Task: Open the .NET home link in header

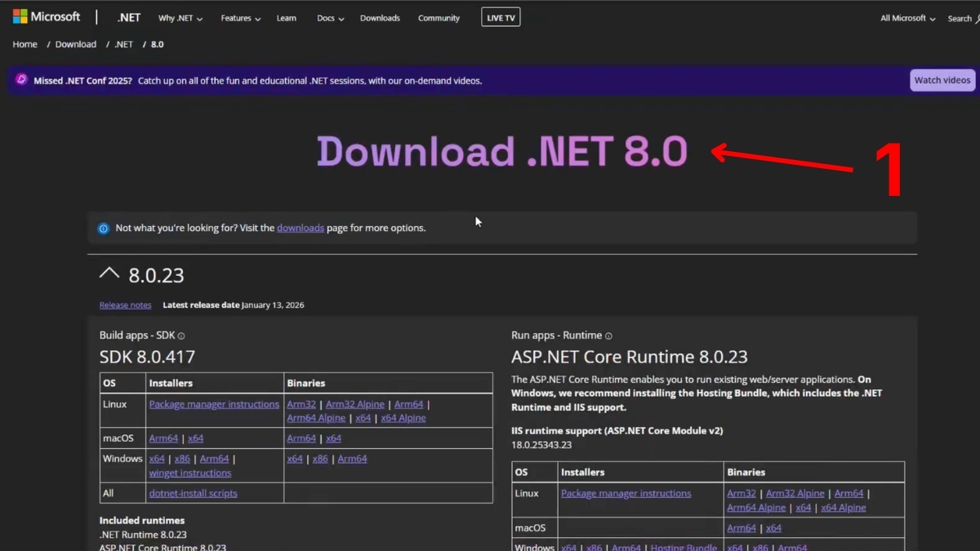Action: click(x=128, y=17)
